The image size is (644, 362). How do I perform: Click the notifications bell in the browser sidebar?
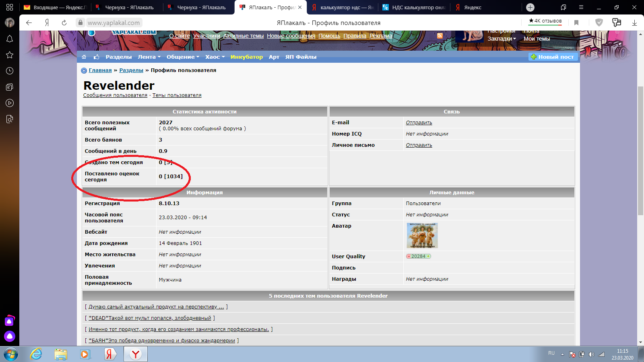click(10, 39)
